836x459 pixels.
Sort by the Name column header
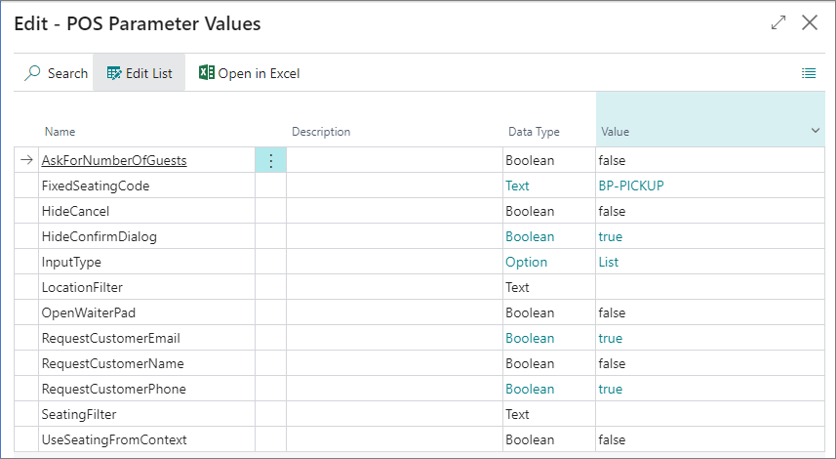60,132
